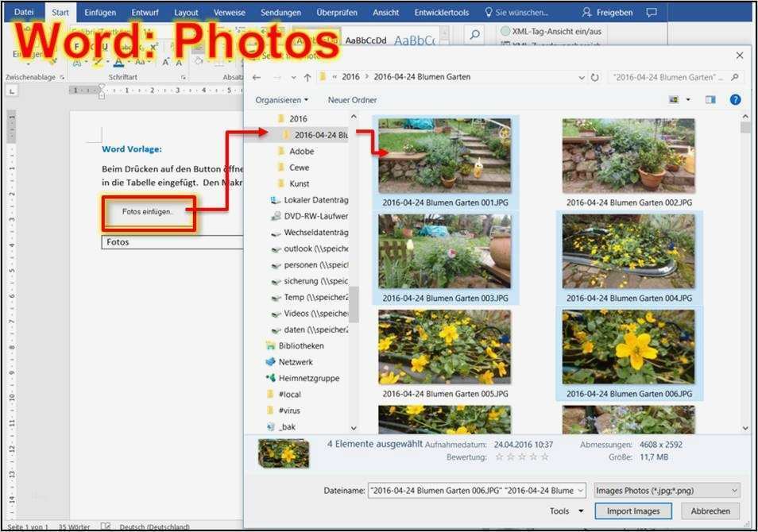Viewport: 758px width, 532px height.
Task: Click Neuer Ordner in the dialog
Action: (352, 100)
